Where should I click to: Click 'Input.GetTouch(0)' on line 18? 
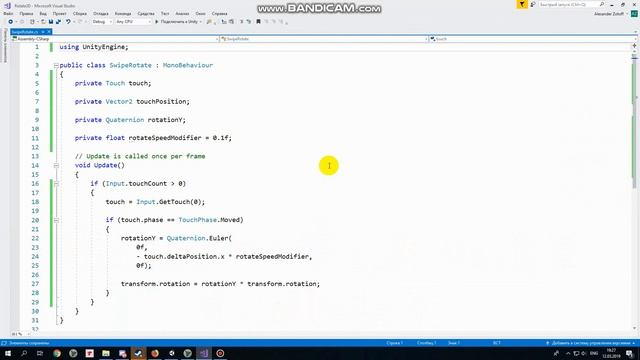[169, 202]
